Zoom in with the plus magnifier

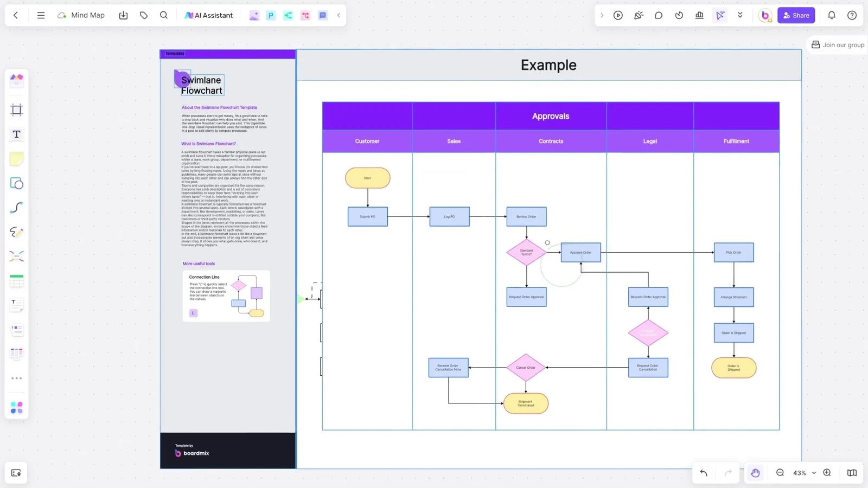click(827, 473)
